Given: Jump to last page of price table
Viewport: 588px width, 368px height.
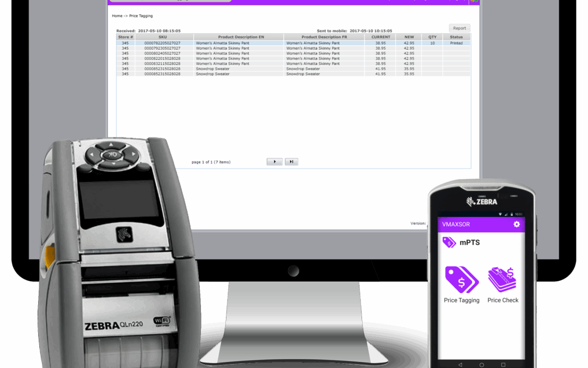Looking at the screenshot, I should coord(291,162).
